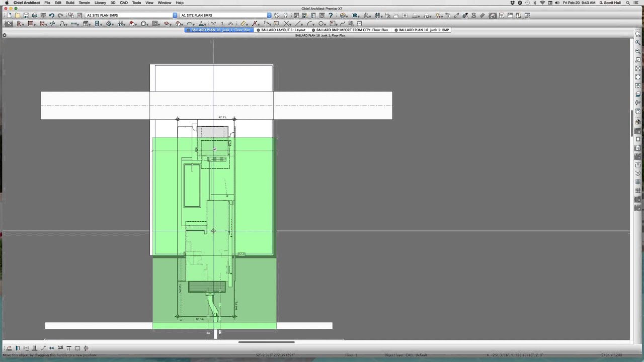Open the Terrain menu
This screenshot has height=362, width=644.
pyautogui.click(x=84, y=3)
